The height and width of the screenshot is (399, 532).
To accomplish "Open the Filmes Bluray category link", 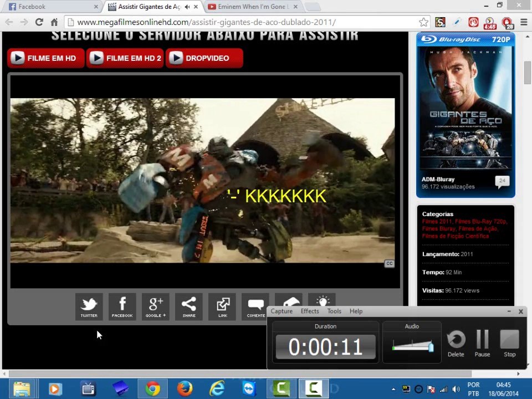I will 439,229.
